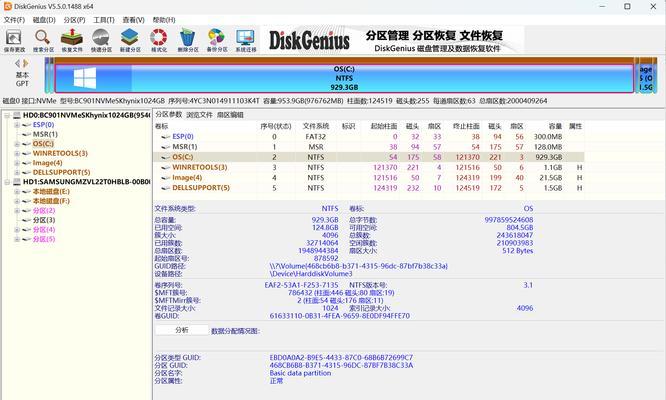Viewport: 666px width, 400px height.
Task: Select HD0:BC901NVMeSKhynix1024GB in the tree
Action: pos(86,115)
